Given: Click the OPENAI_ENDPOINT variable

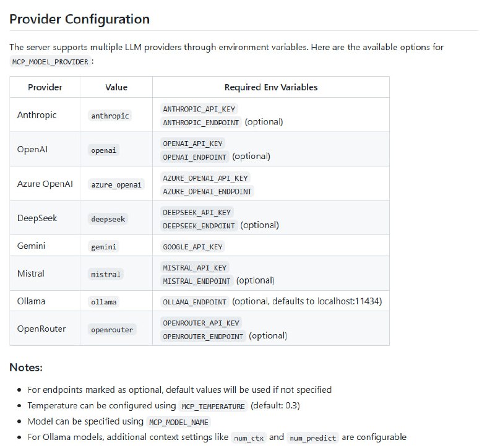Looking at the screenshot, I should [x=195, y=157].
